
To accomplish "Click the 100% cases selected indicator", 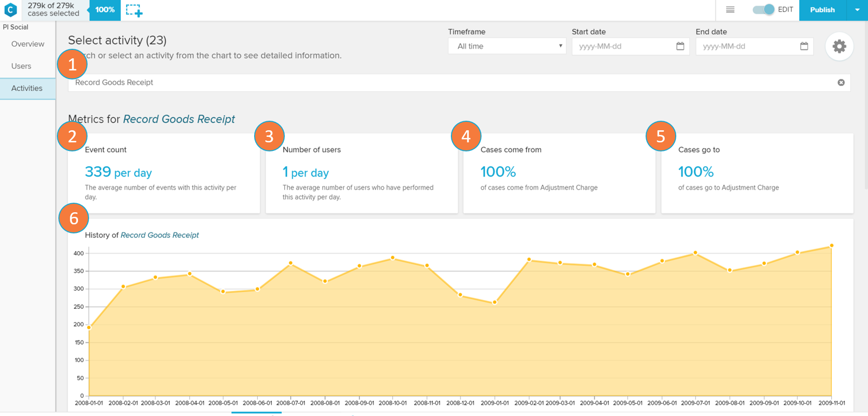I will [x=105, y=10].
